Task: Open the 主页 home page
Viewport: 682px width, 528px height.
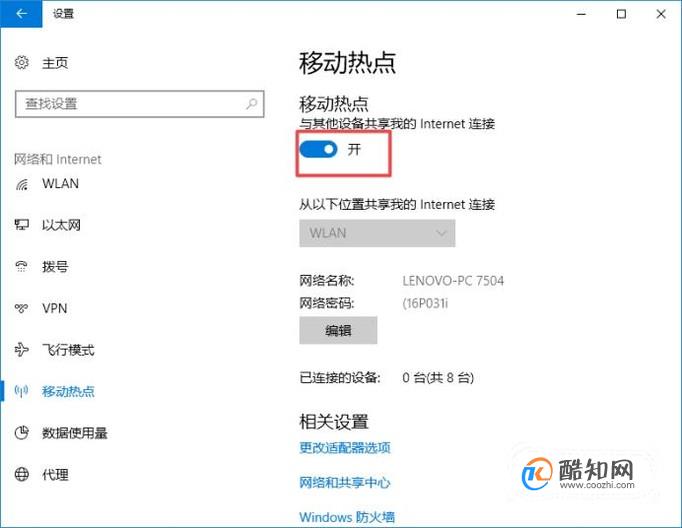Action: point(55,63)
